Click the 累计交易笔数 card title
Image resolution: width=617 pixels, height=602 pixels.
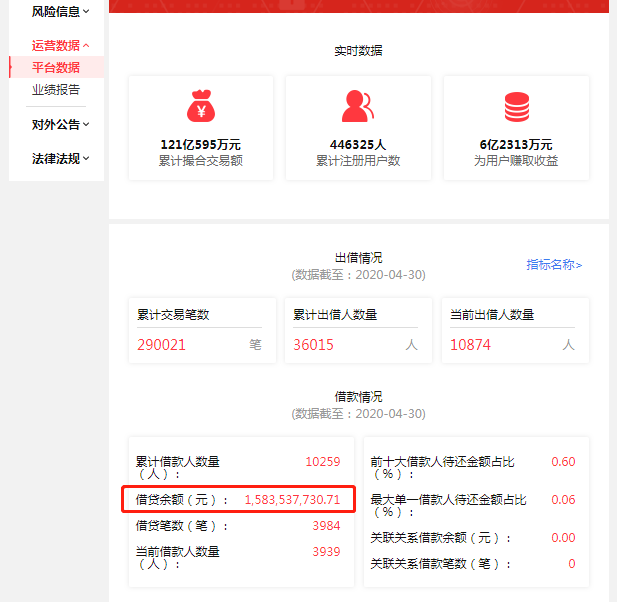(173, 315)
